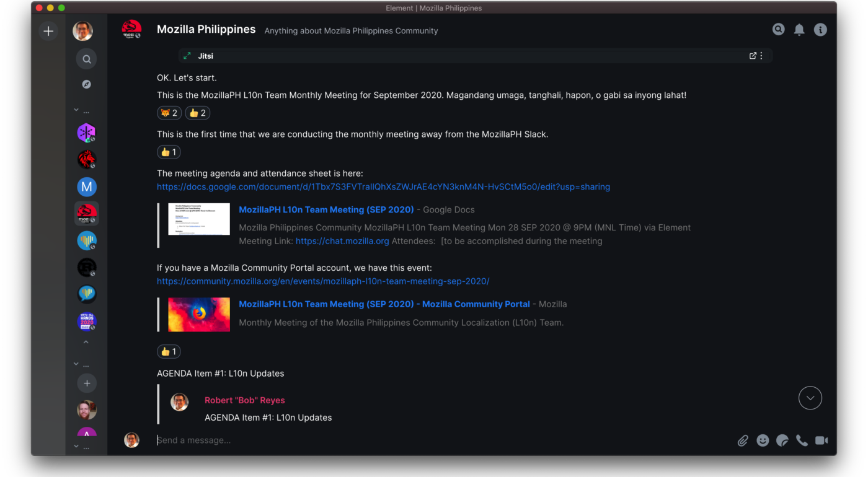
Task: Collapse the room list with up chevron
Action: (86, 342)
